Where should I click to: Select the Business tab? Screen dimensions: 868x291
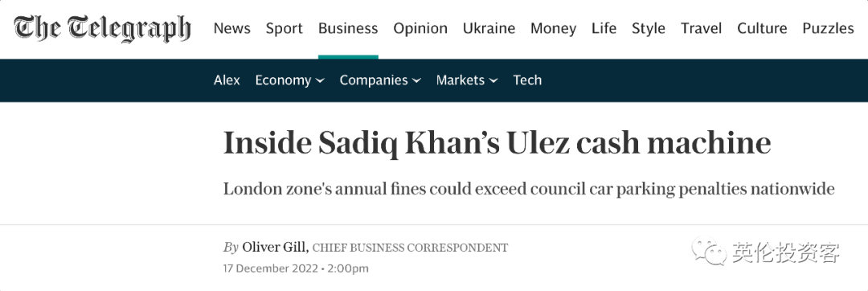(348, 28)
